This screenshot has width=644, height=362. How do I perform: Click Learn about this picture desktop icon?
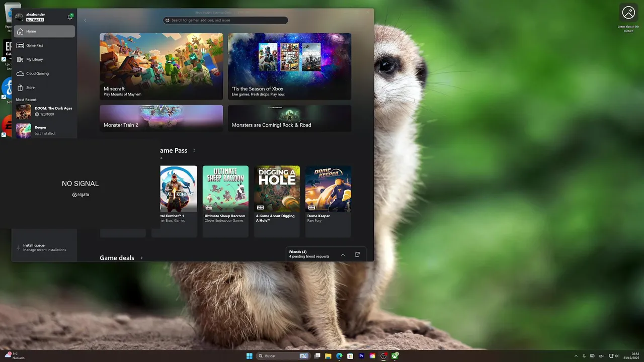628,18
